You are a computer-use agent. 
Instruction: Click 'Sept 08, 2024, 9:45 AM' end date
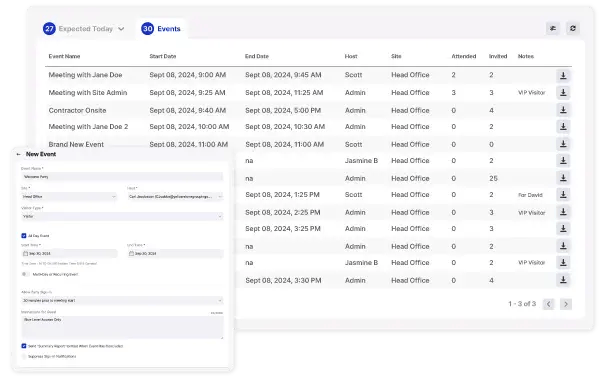tap(283, 75)
